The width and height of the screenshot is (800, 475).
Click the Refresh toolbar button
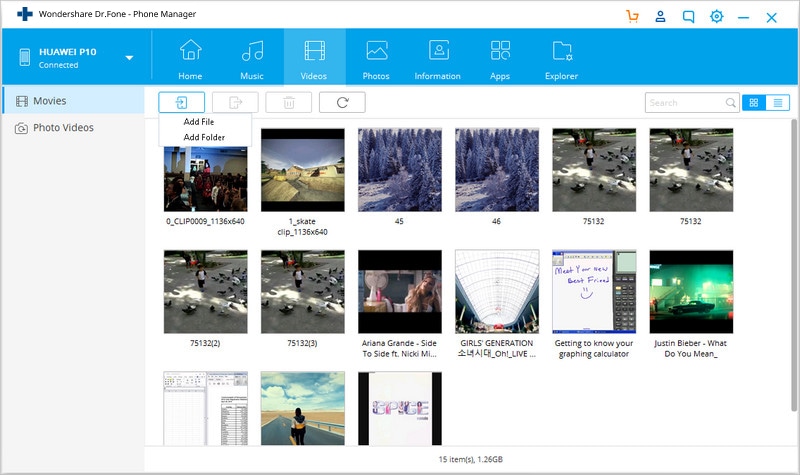342,103
